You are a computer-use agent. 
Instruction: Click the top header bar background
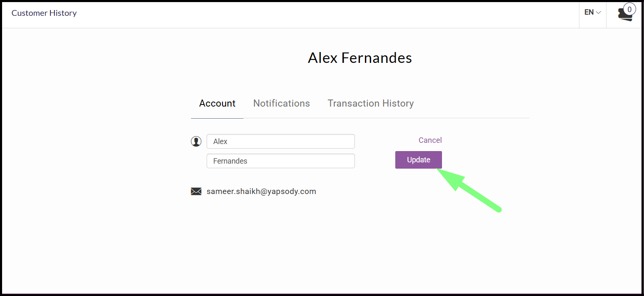click(x=325, y=15)
